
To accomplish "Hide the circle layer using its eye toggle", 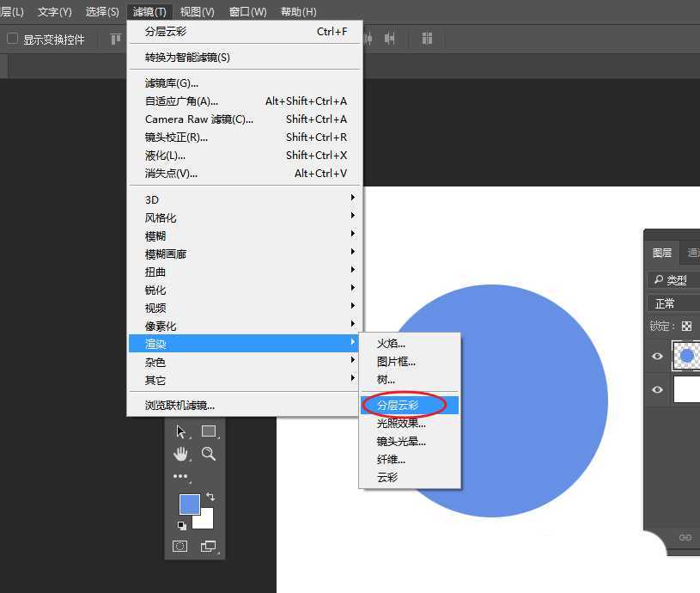I will point(657,356).
